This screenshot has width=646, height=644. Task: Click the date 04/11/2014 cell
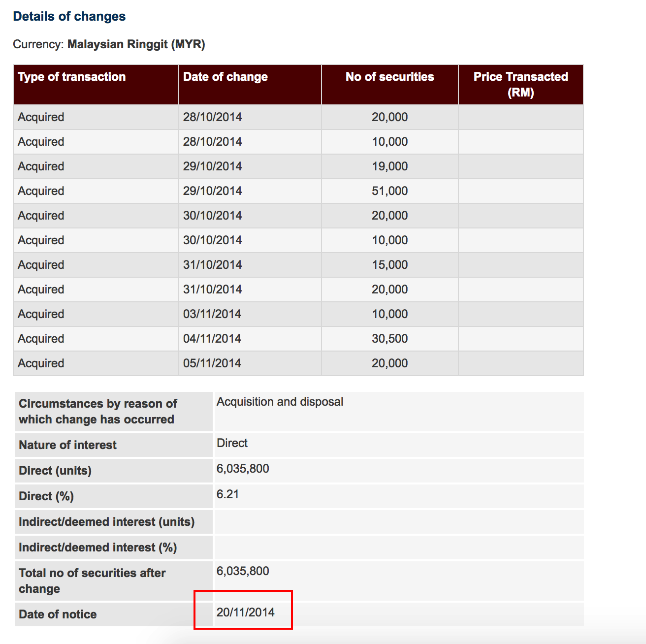(x=212, y=339)
